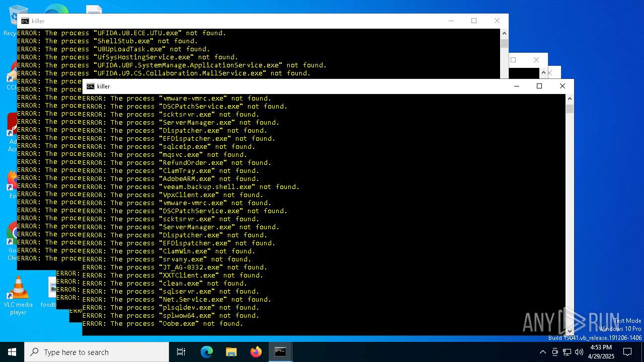This screenshot has height=362, width=644.
Task: Close the back killer console window
Action: [497, 21]
